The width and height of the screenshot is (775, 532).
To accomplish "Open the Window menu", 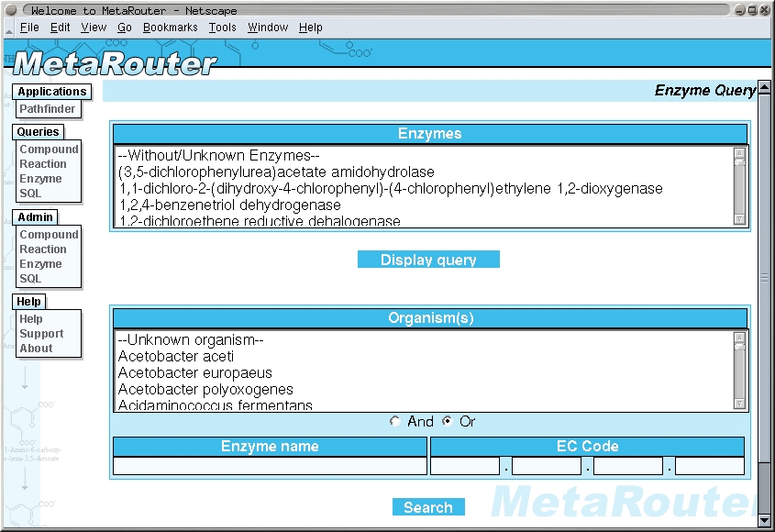I will tap(268, 28).
